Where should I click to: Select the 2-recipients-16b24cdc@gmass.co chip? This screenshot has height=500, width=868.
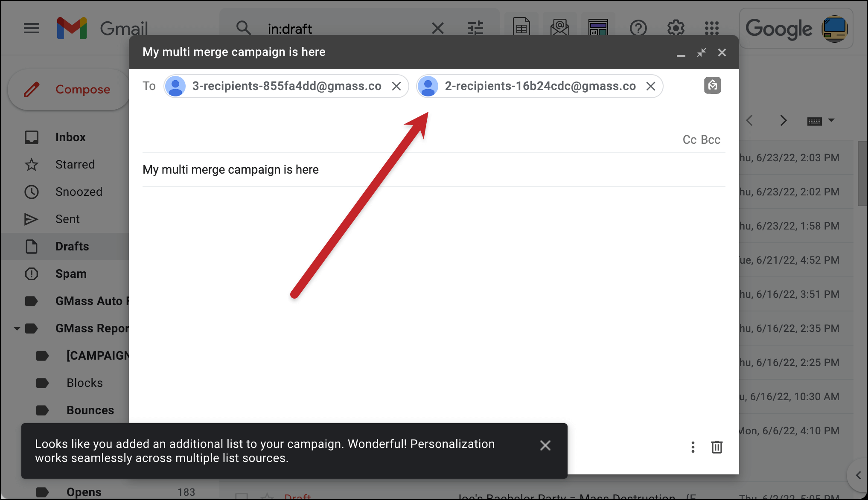point(540,86)
